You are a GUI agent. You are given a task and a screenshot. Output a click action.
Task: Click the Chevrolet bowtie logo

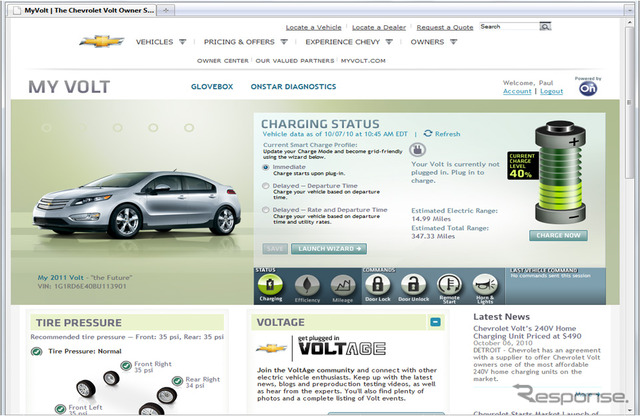tap(102, 41)
